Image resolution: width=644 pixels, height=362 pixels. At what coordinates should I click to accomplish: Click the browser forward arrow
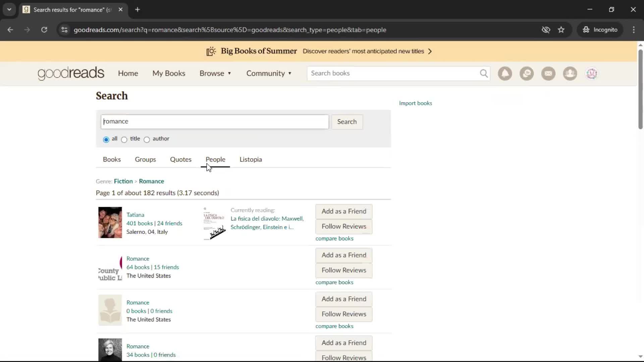pos(27,30)
